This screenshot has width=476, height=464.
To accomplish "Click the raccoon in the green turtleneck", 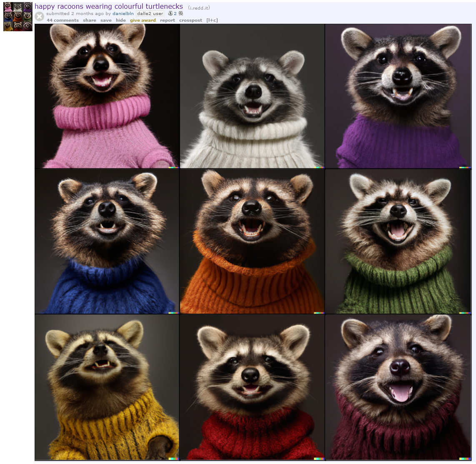I will [x=398, y=241].
